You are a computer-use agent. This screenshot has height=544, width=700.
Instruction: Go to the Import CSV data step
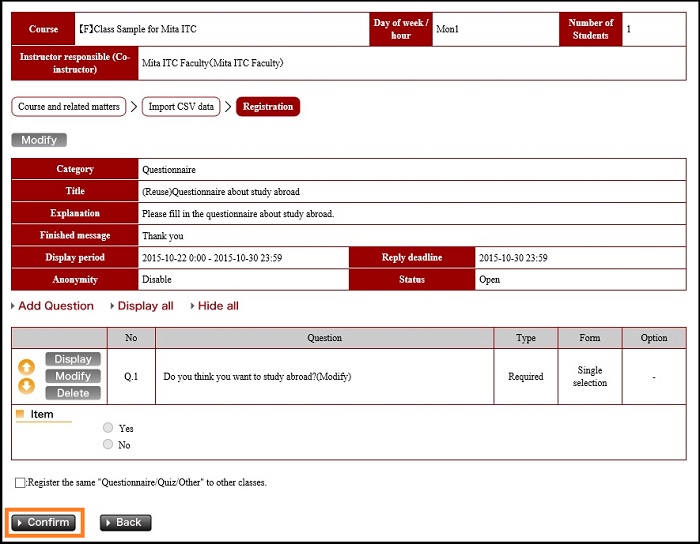[181, 107]
